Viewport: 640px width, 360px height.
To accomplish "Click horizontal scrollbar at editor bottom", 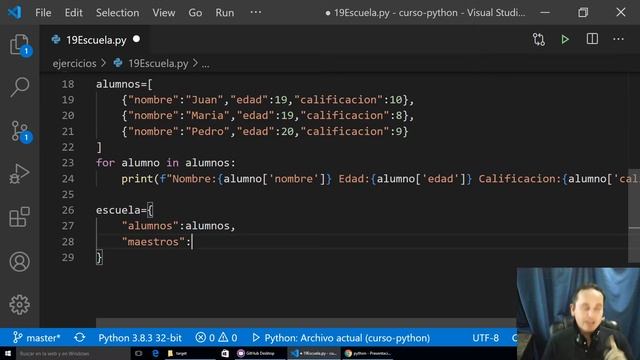I will click(306, 323).
